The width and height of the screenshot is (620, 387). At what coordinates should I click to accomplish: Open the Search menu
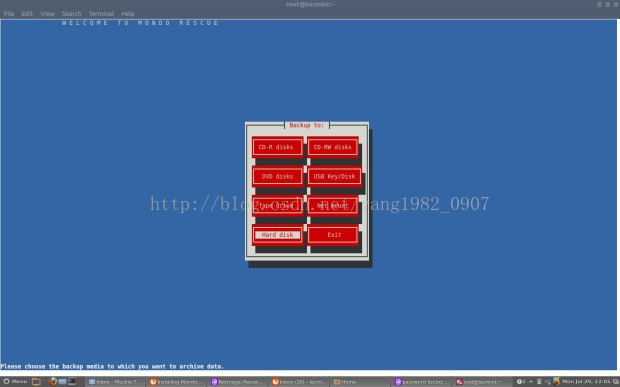coord(71,13)
